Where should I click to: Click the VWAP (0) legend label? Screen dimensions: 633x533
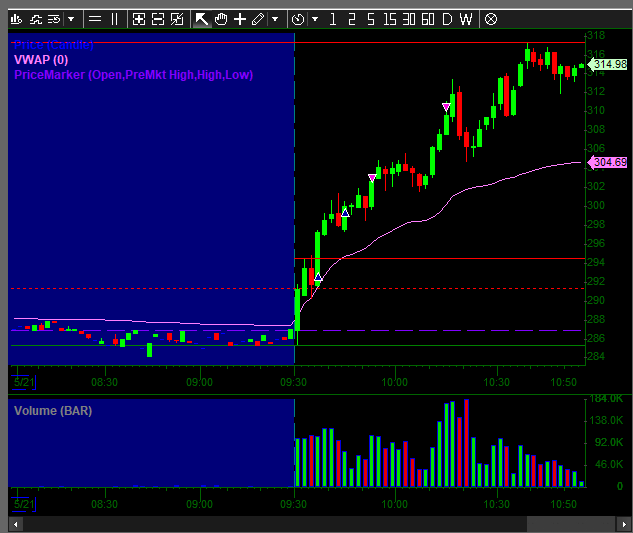[x=41, y=60]
